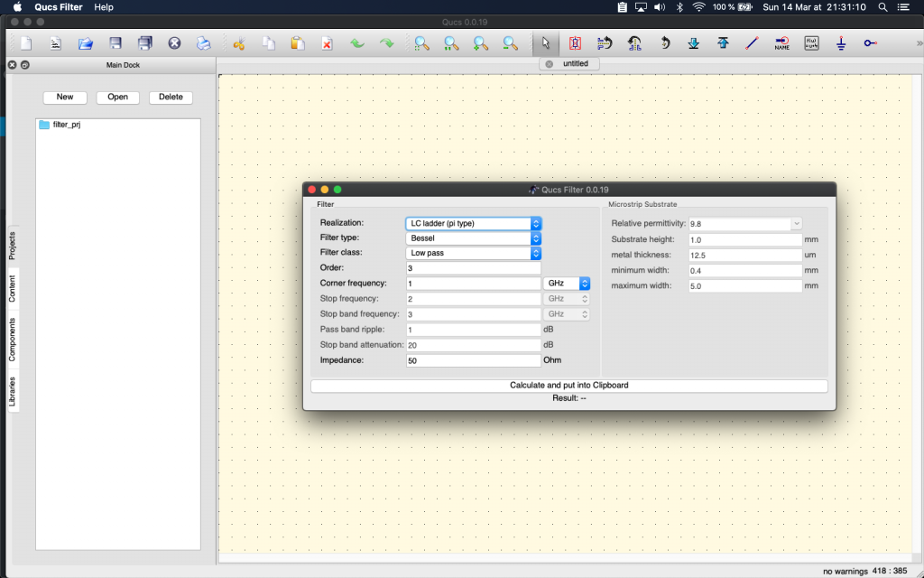Open a file with the folder icon

coord(86,43)
